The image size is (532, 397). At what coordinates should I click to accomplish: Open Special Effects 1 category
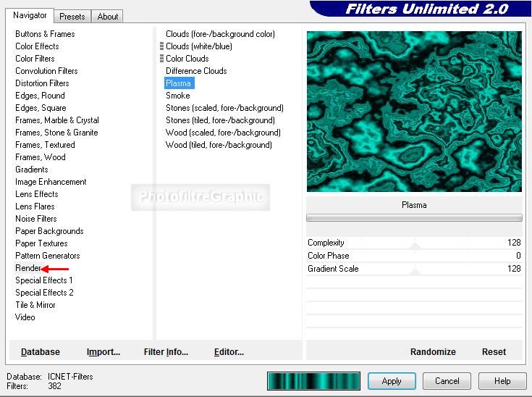(43, 280)
